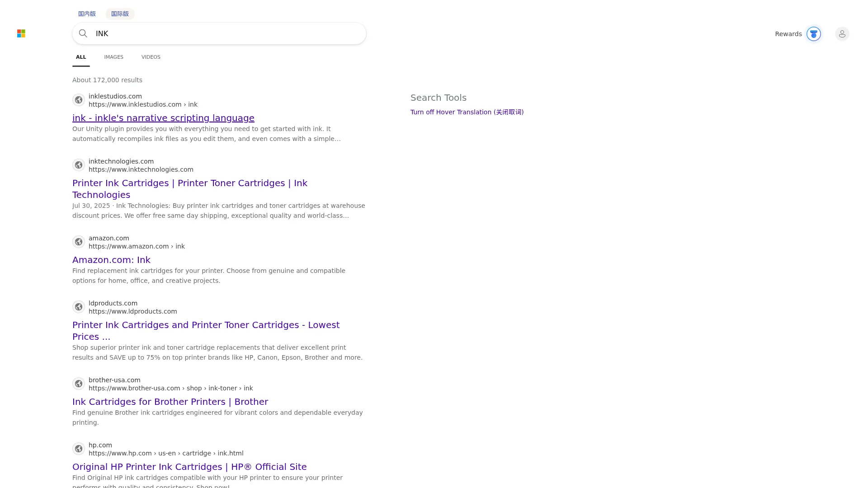Open the account profile icon

coord(842,34)
